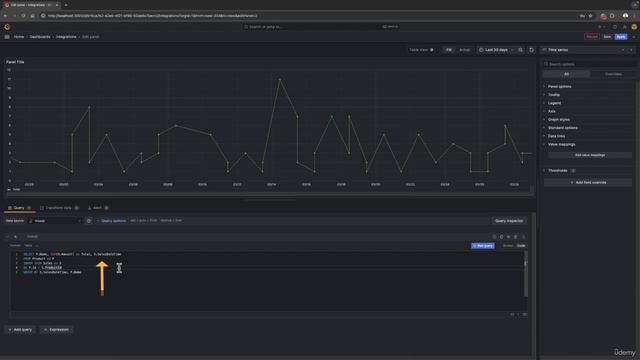Switch to the Query tab

[19, 208]
